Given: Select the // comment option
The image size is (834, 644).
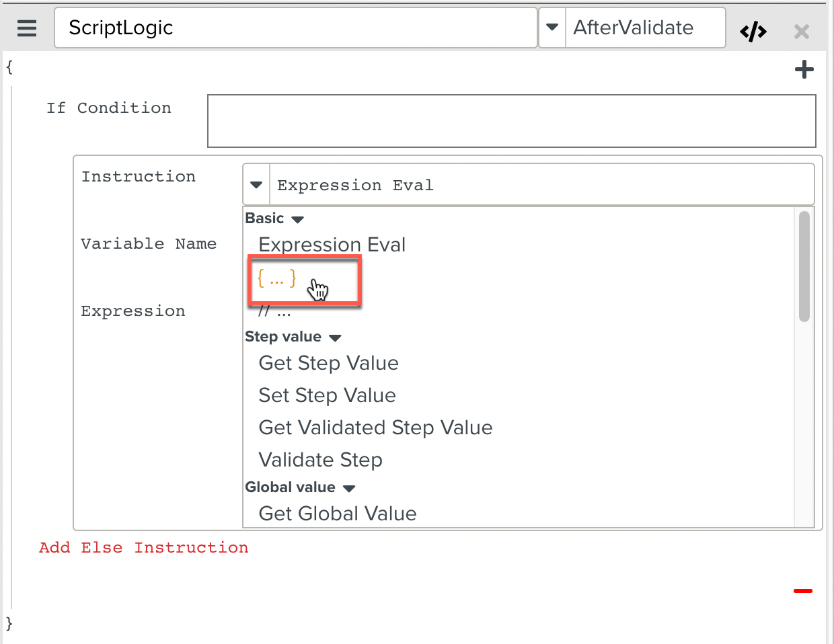Looking at the screenshot, I should tap(274, 313).
